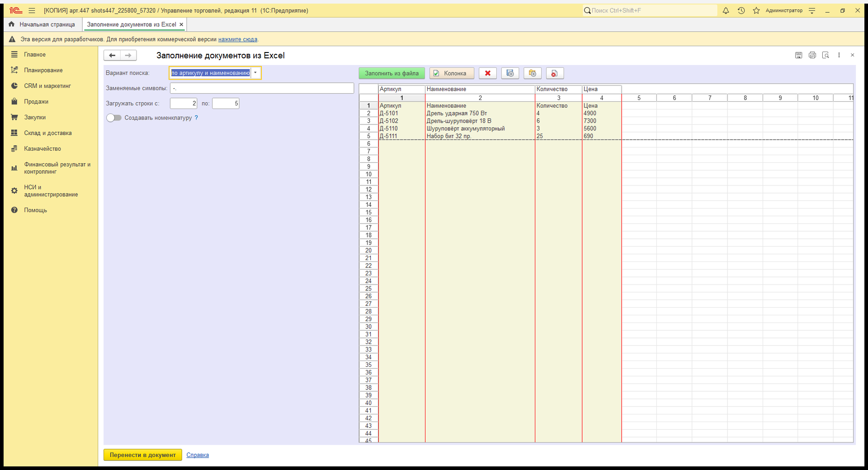The image size is (868, 470).
Task: Click the Колонка button
Action: [x=452, y=73]
